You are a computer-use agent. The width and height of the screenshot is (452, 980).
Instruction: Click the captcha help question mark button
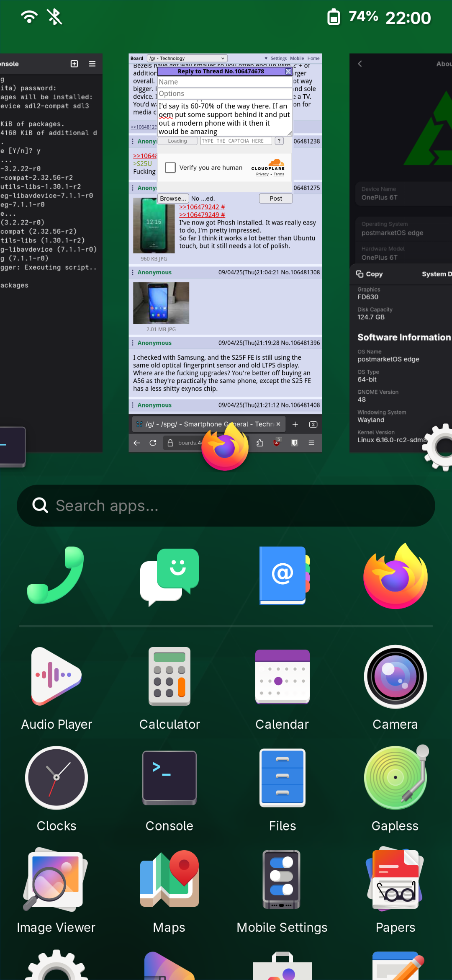tap(279, 141)
